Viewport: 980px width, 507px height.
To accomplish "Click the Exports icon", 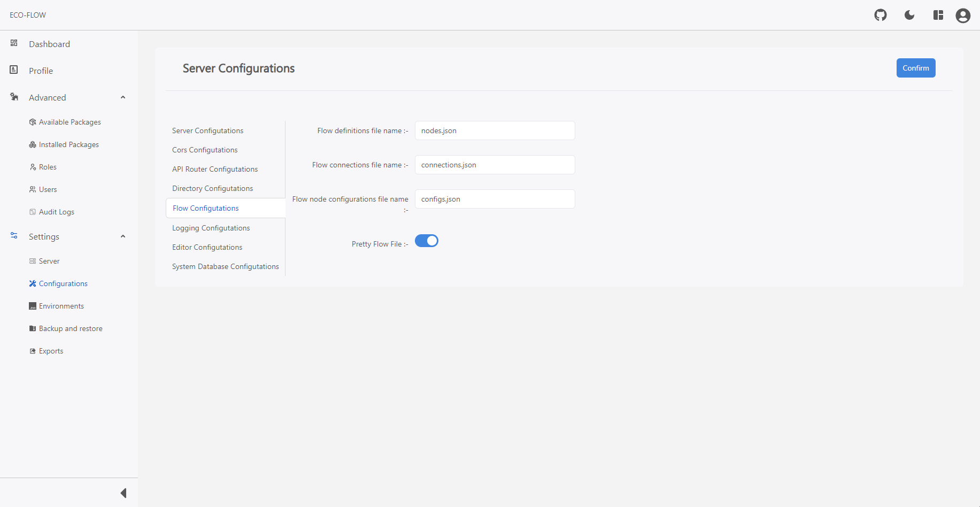I will point(33,351).
